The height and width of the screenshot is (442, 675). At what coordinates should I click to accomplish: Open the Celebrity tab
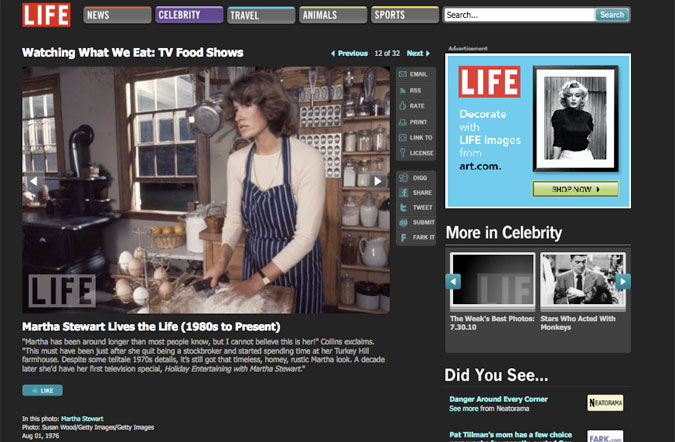click(189, 15)
